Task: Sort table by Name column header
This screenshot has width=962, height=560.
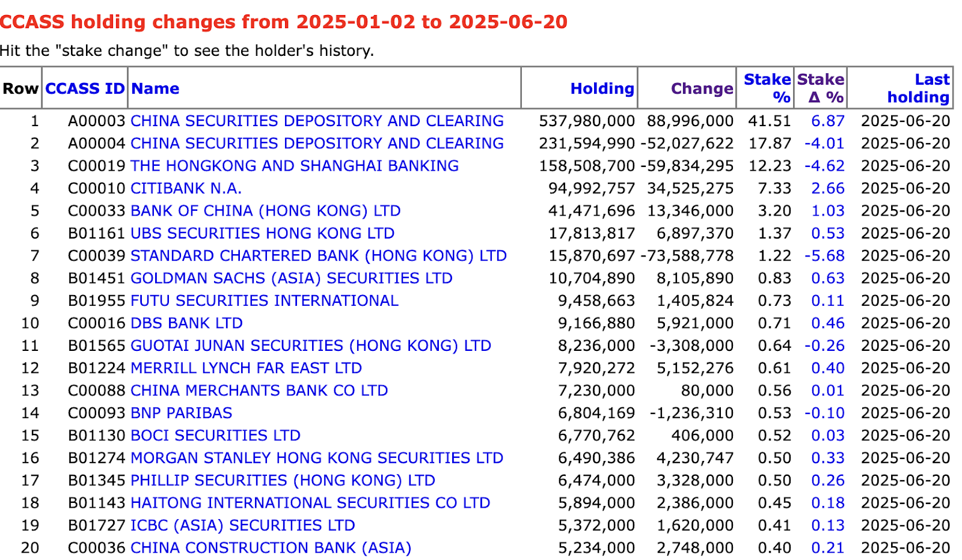Action: (x=155, y=88)
